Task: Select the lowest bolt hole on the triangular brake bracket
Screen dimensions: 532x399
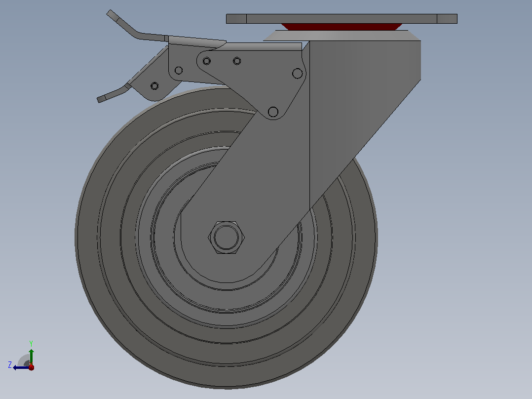Action: coord(273,112)
